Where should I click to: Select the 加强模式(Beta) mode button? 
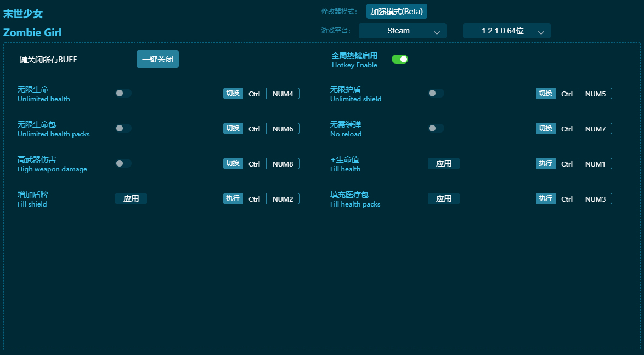397,12
